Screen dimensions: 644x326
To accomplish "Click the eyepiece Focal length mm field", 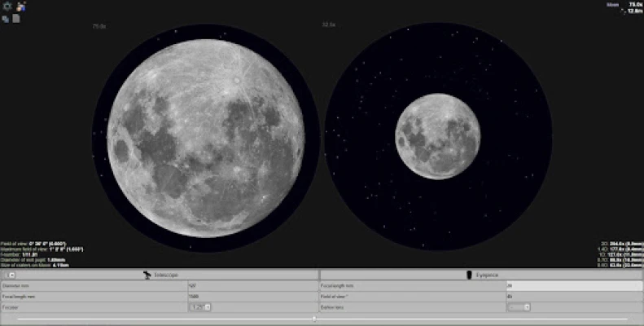I will (573, 286).
